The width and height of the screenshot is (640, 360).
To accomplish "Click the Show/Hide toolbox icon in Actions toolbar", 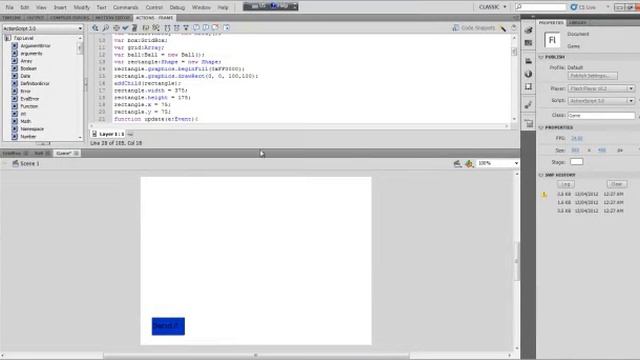I will pyautogui.click(x=227, y=28).
